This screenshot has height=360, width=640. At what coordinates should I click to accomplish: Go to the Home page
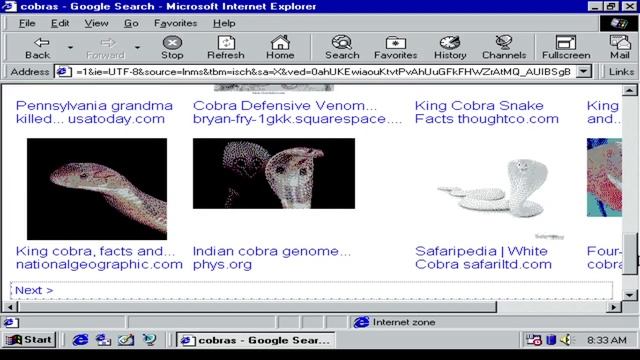click(x=280, y=47)
